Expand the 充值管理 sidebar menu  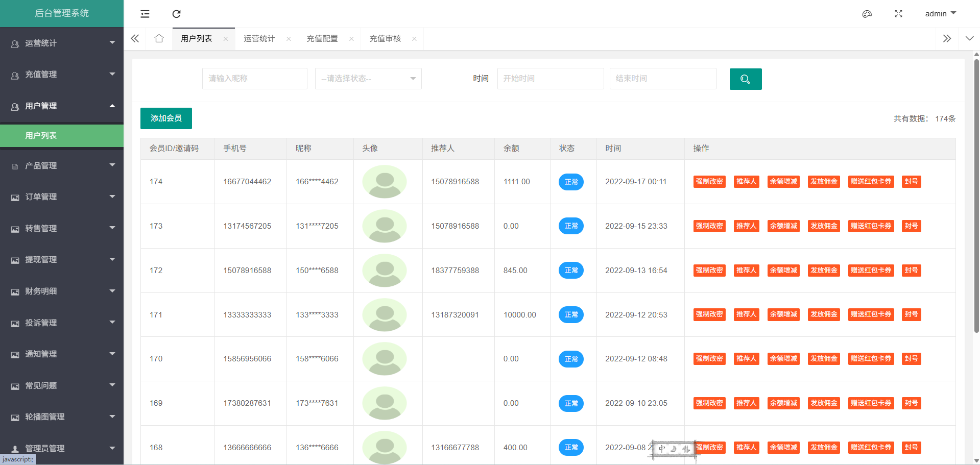(62, 75)
